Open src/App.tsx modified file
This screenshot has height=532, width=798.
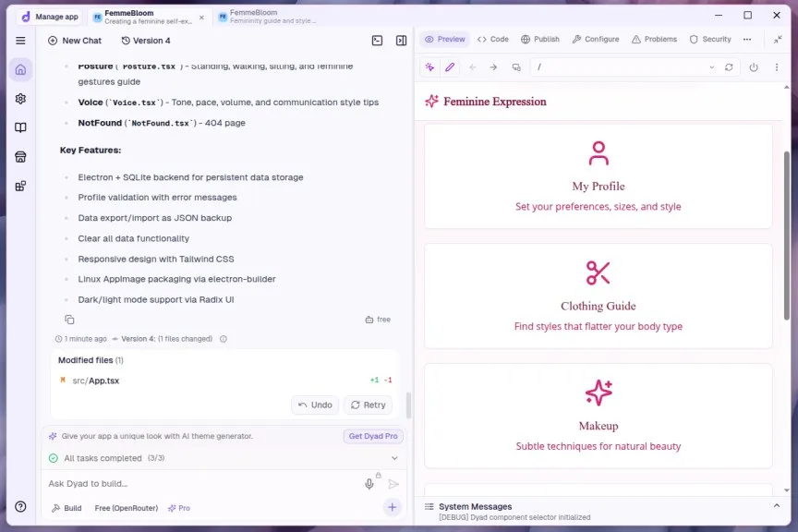[96, 381]
